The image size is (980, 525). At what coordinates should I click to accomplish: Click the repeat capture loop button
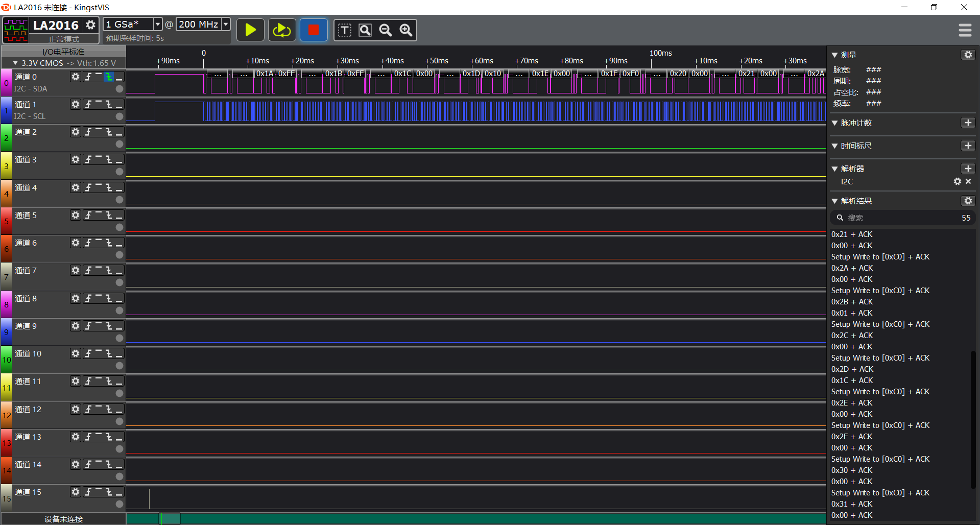(281, 30)
